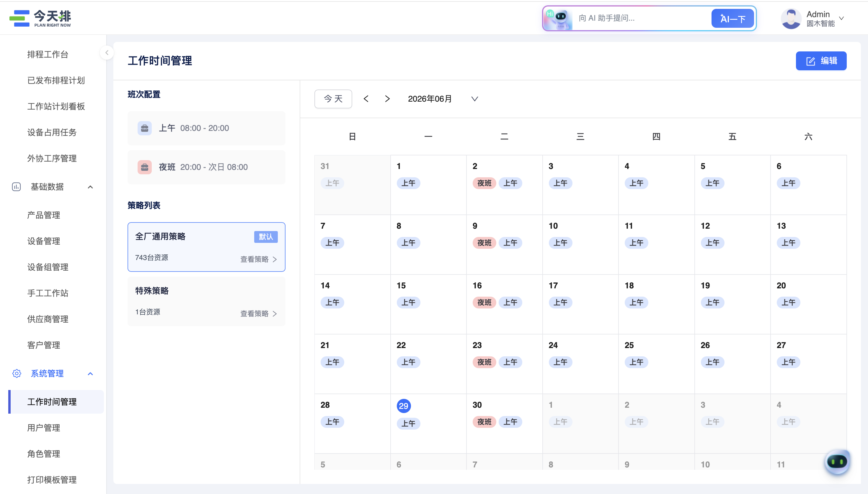Click the date number 24 in the calendar
Screen dimensions: 868x494
[x=553, y=345]
